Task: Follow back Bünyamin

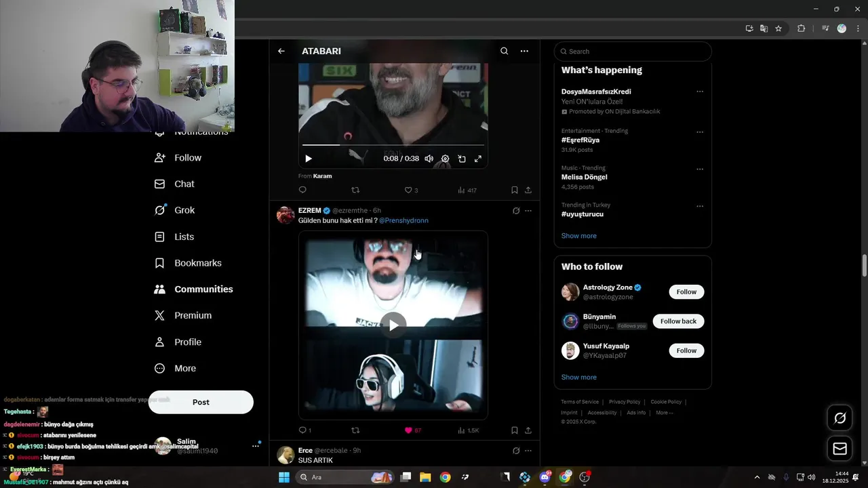Action: pos(678,321)
